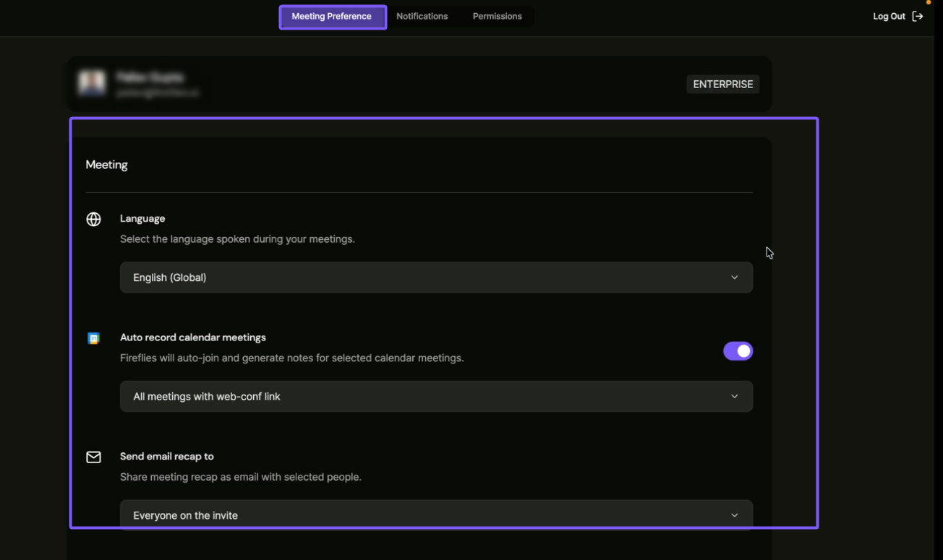Click the Send email recap to label
Viewport: 943px width, 560px height.
(x=167, y=457)
